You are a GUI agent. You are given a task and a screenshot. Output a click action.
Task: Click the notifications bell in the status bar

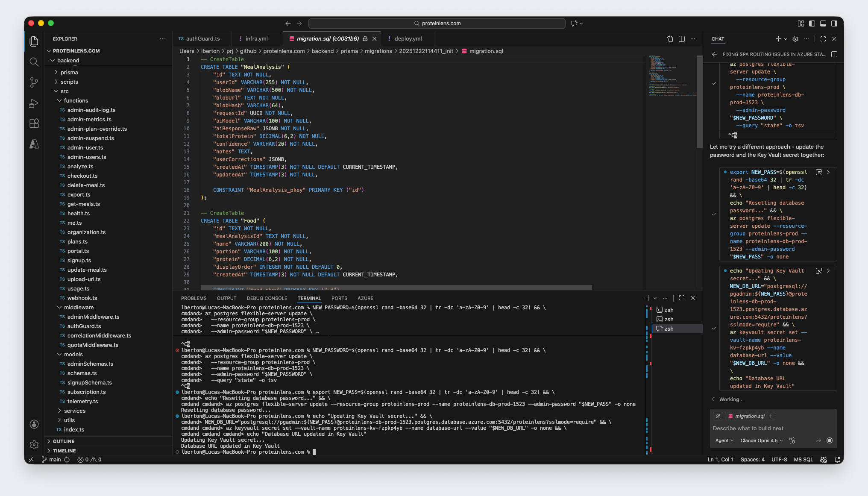pos(838,460)
